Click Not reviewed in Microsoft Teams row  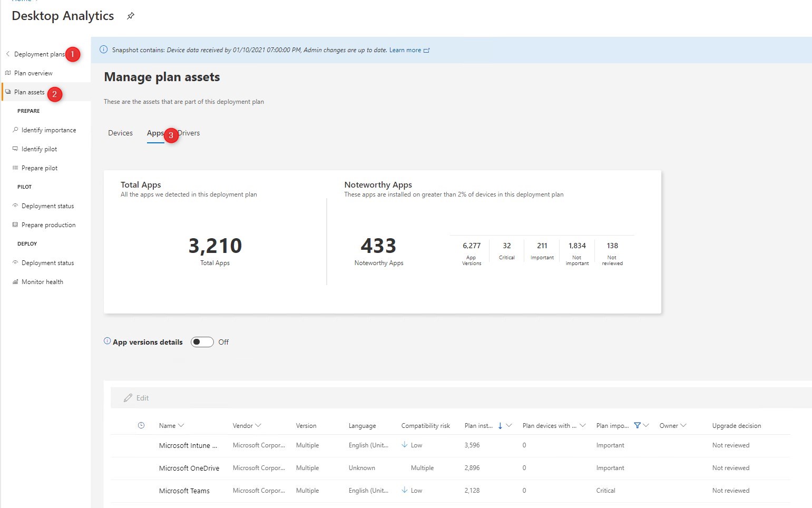(731, 491)
